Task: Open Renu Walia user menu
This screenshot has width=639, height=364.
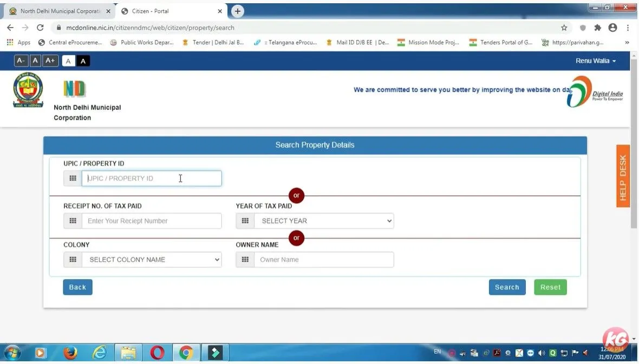Action: pyautogui.click(x=595, y=61)
